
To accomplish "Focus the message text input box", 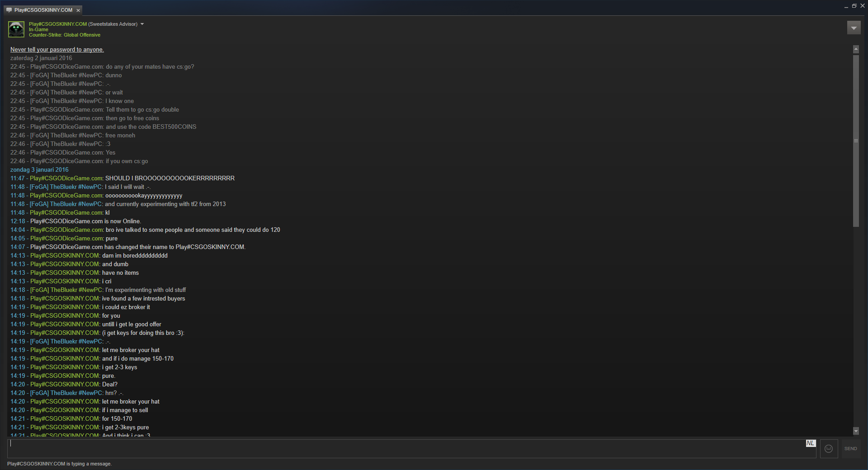I will click(x=407, y=449).
